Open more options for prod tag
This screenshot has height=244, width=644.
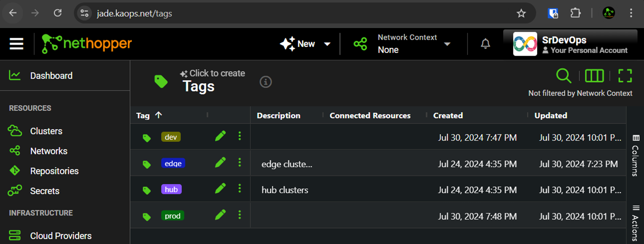click(240, 215)
